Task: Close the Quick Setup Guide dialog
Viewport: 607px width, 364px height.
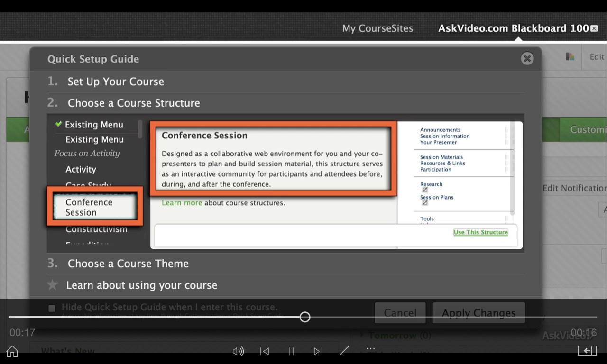Action: [x=527, y=58]
